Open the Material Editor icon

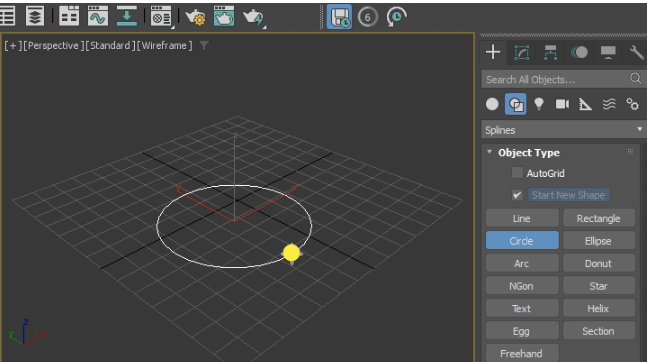(x=160, y=17)
